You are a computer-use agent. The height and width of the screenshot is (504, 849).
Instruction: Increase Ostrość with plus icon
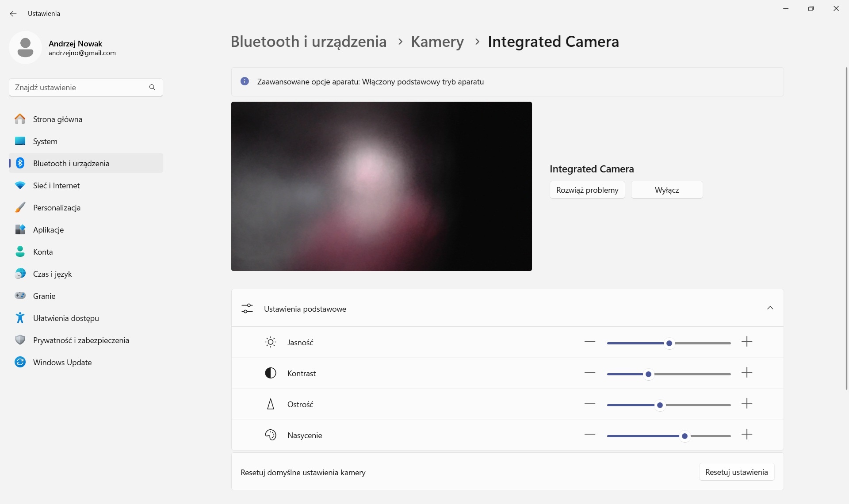(747, 404)
